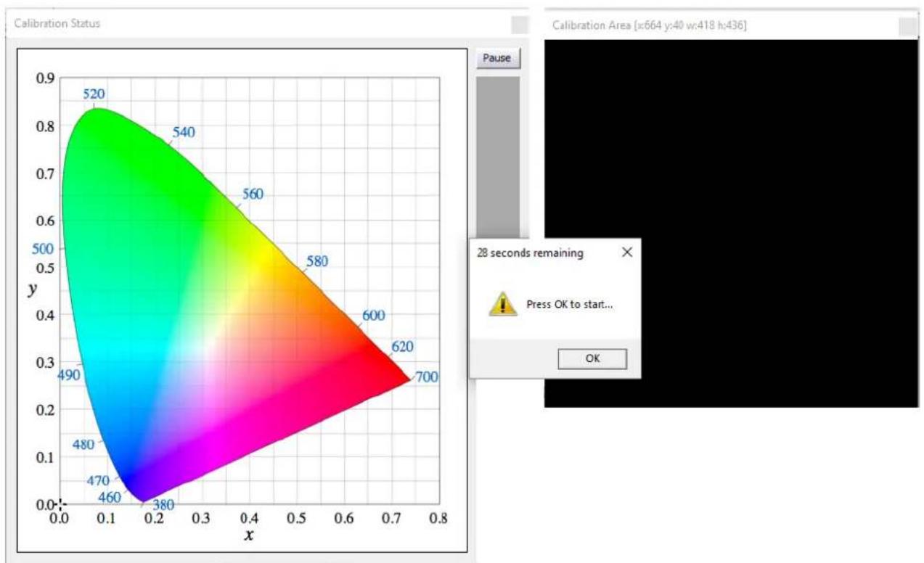Click the yellow warning icon in the dialog
The width and height of the screenshot is (924, 563).
point(502,303)
